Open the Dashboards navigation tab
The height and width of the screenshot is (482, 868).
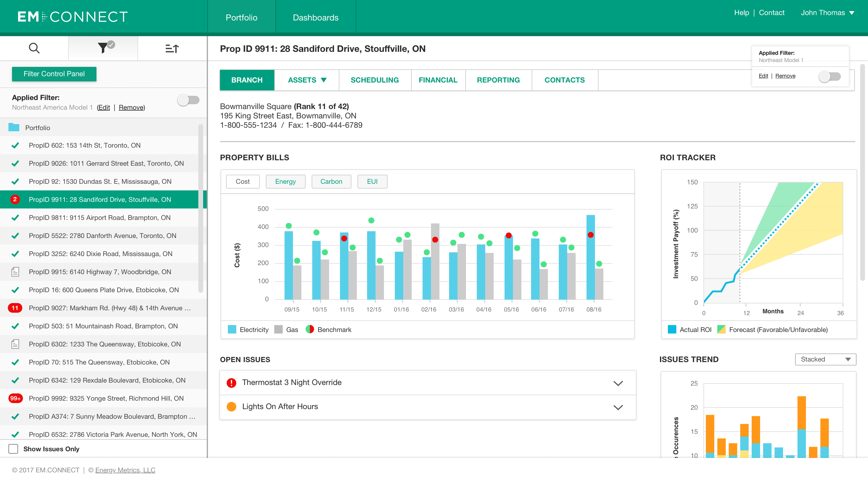[315, 17]
